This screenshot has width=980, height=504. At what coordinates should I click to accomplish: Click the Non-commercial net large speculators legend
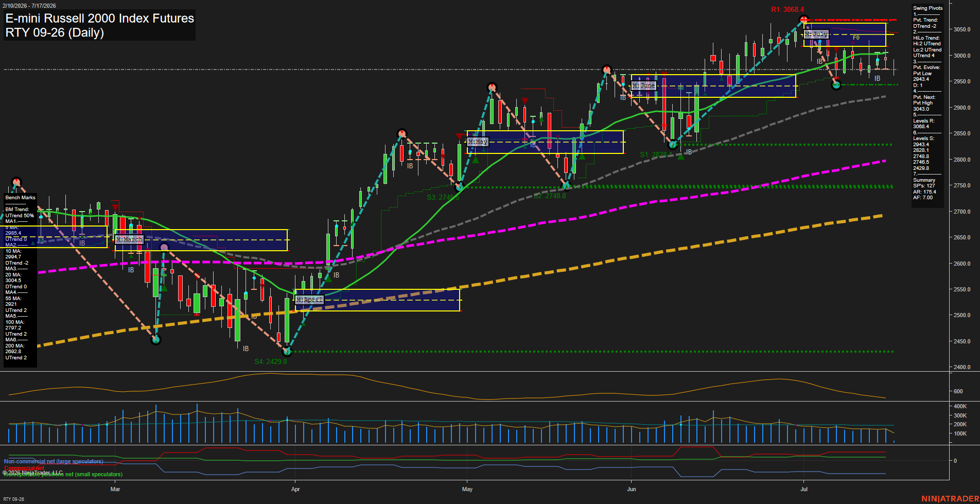coord(54,461)
